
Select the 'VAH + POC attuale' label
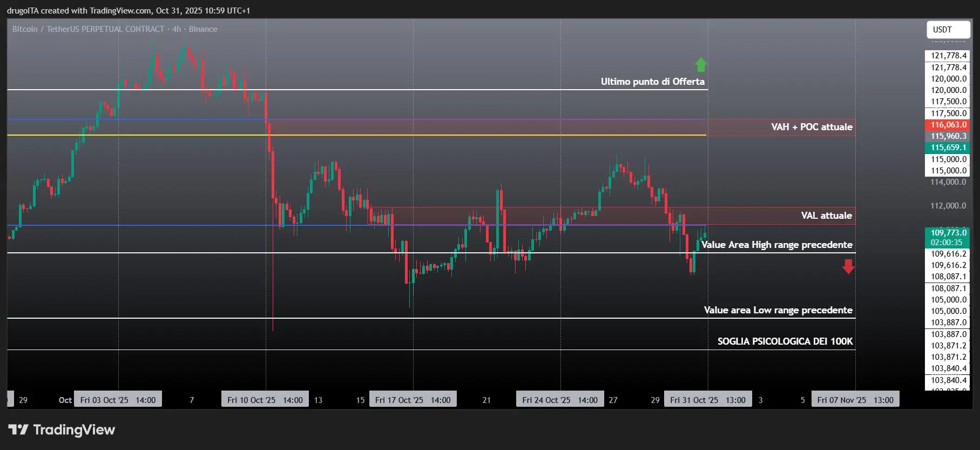[812, 127]
